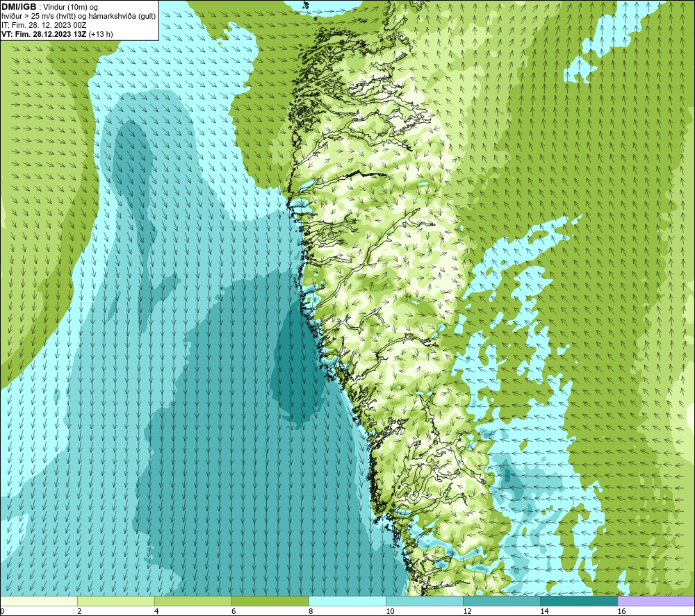Click the '(+13 h)' forecast offset text
The width and height of the screenshot is (695, 616).
coord(101,34)
